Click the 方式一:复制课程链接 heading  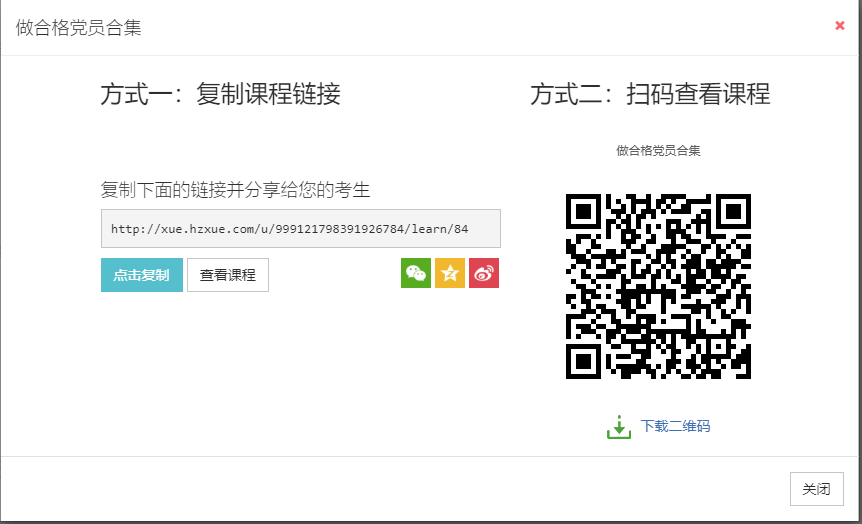click(x=220, y=93)
